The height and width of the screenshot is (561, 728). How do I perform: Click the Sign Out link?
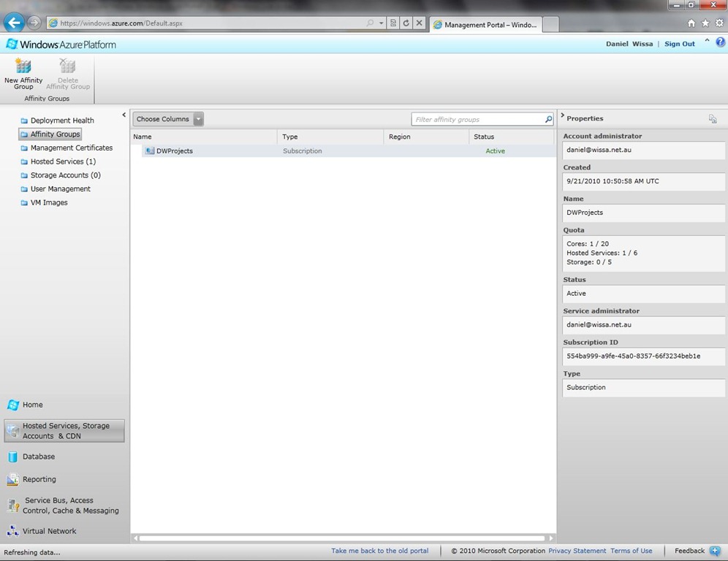click(x=679, y=44)
